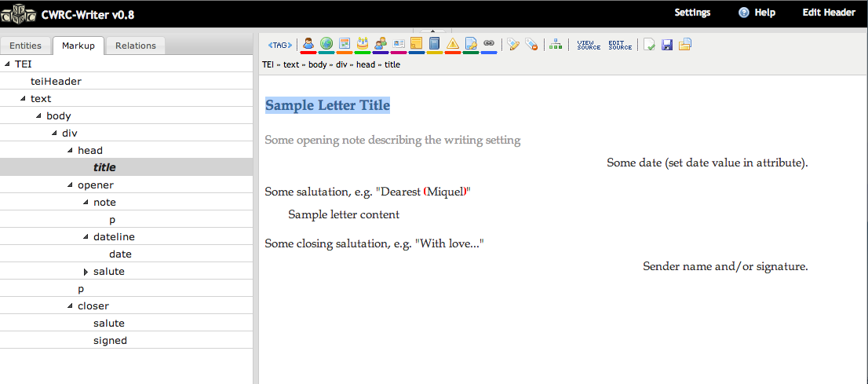Viewport: 868px width, 384px height.
Task: Tag a Citation with the ID card icon
Action: coord(399,44)
